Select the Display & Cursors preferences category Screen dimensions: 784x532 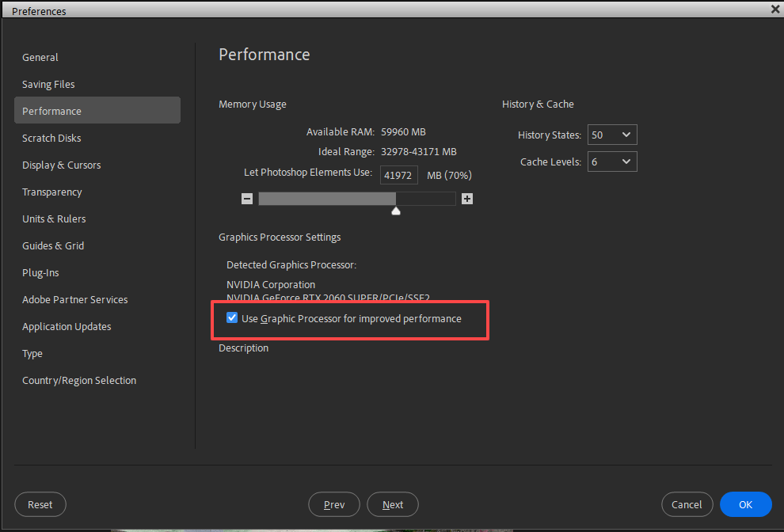tap(61, 165)
